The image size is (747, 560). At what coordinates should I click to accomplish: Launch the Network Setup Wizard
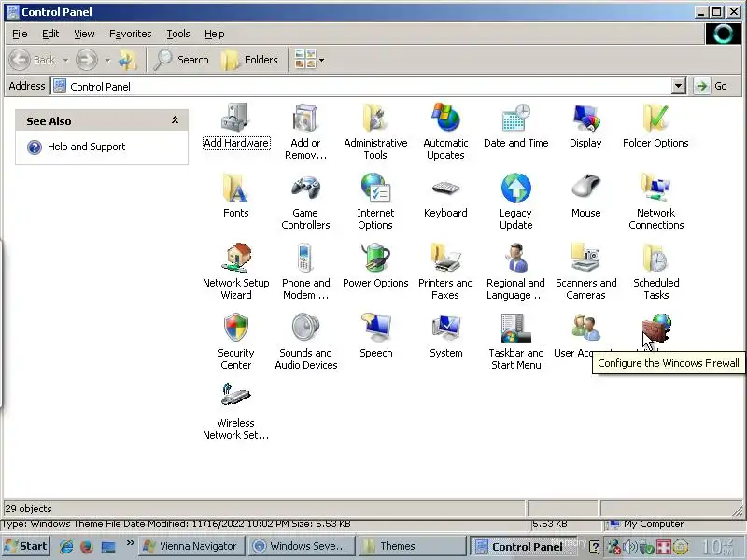(236, 271)
